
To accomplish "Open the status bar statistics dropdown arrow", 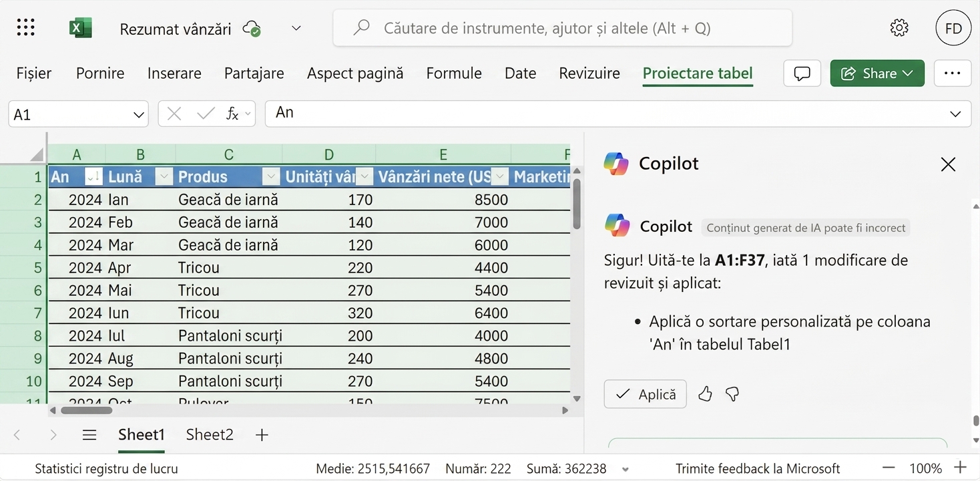I will pos(626,469).
